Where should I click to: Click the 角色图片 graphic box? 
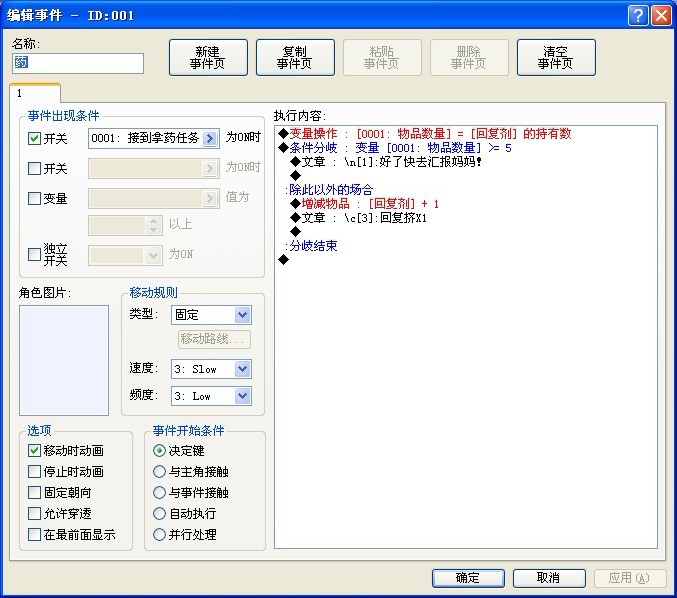click(64, 360)
